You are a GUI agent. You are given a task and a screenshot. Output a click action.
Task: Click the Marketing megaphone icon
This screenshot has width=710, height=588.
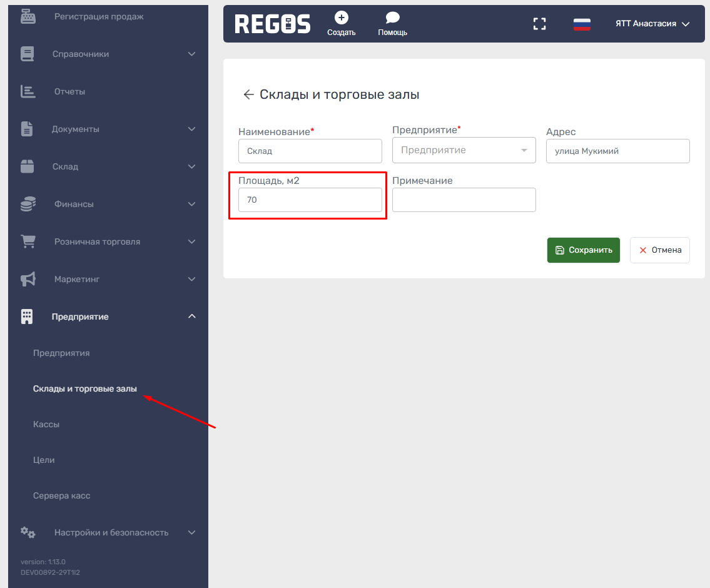[x=28, y=279]
